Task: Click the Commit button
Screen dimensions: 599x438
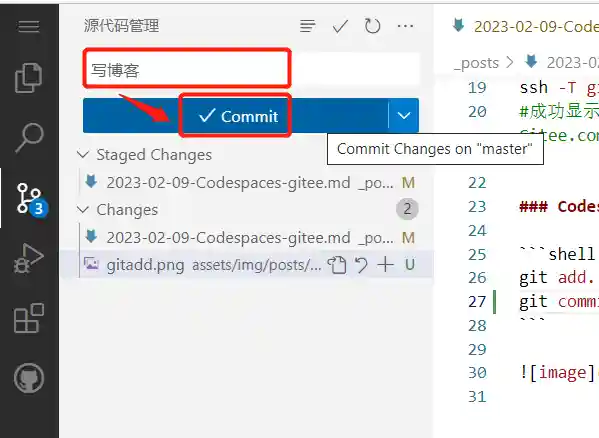Action: pos(235,115)
